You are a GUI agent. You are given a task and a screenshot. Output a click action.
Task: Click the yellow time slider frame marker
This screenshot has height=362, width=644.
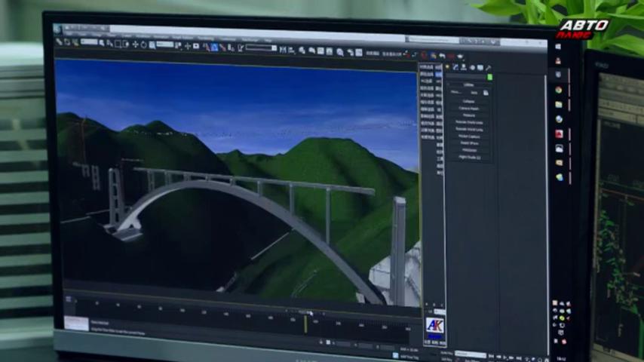pyautogui.click(x=305, y=324)
